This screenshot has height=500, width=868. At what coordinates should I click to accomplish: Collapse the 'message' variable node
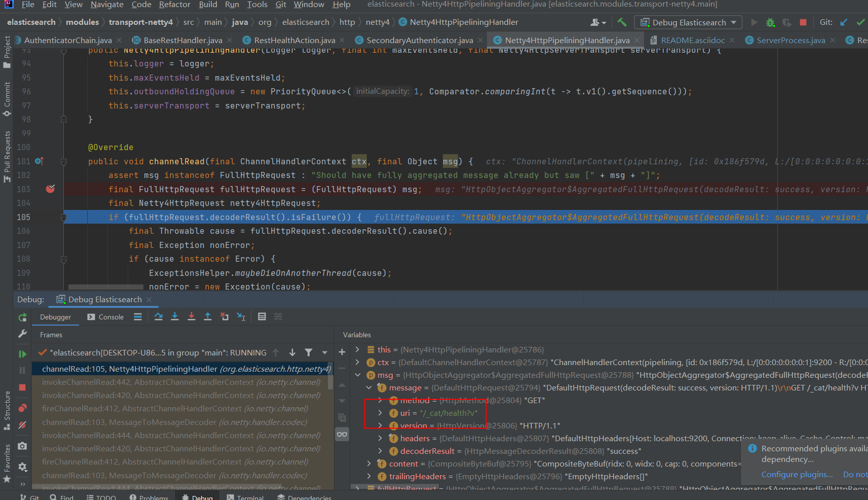click(x=369, y=387)
